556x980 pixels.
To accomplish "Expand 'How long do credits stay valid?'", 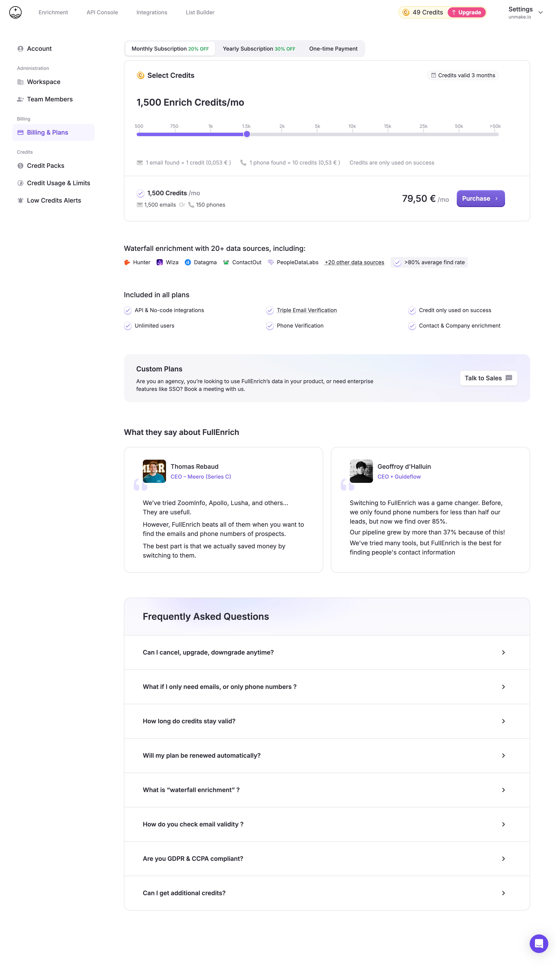I will tap(327, 721).
